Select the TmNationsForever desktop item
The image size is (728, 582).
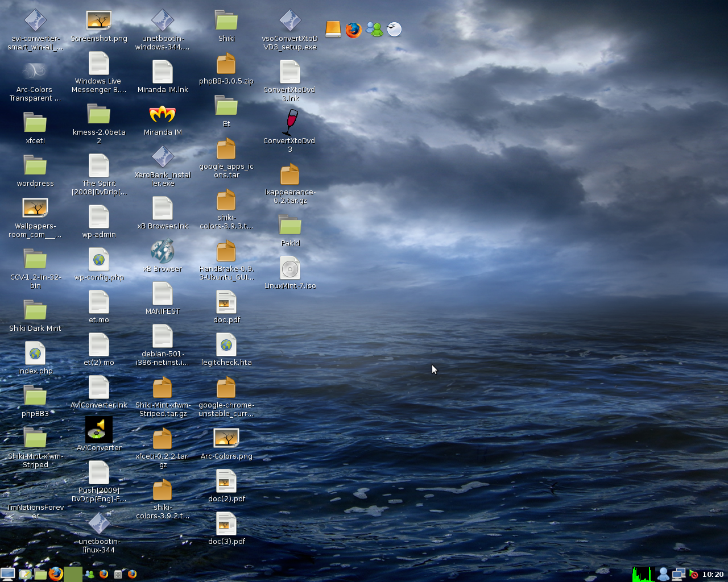coord(35,512)
